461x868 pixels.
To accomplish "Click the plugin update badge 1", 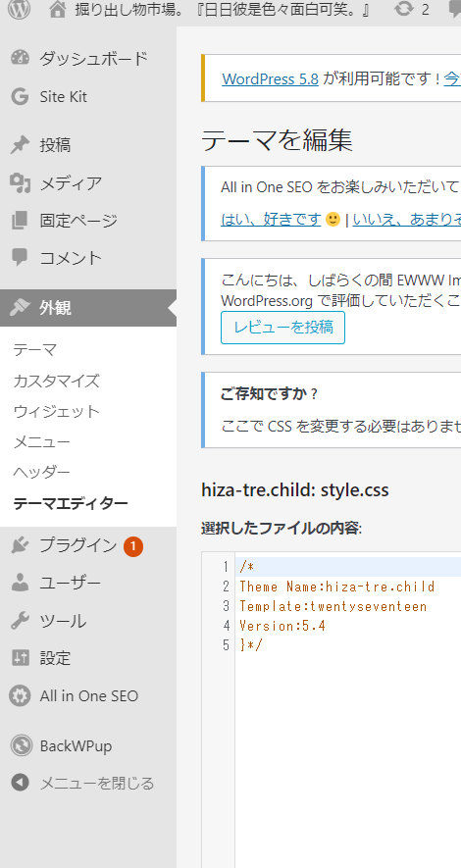I will coord(133,547).
